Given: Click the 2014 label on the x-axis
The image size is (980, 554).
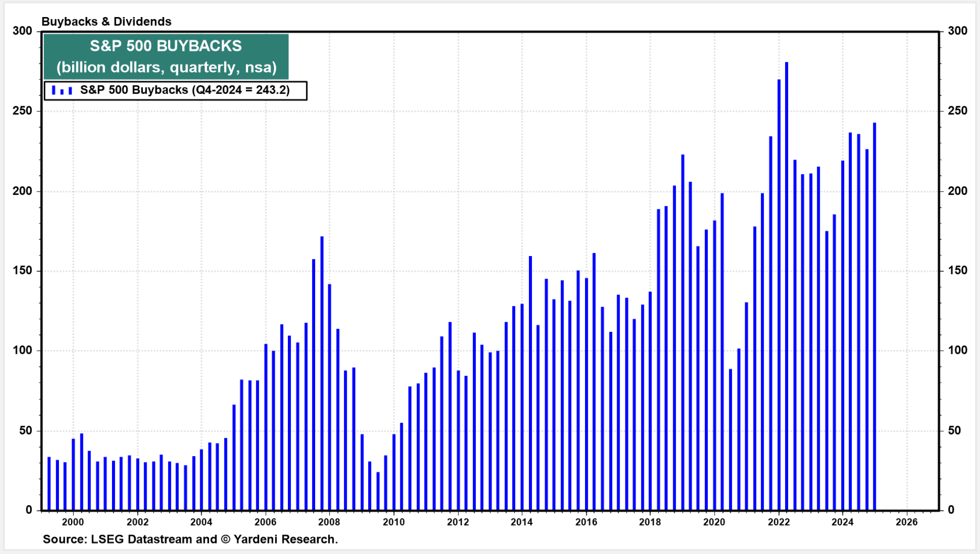Looking at the screenshot, I should [522, 522].
